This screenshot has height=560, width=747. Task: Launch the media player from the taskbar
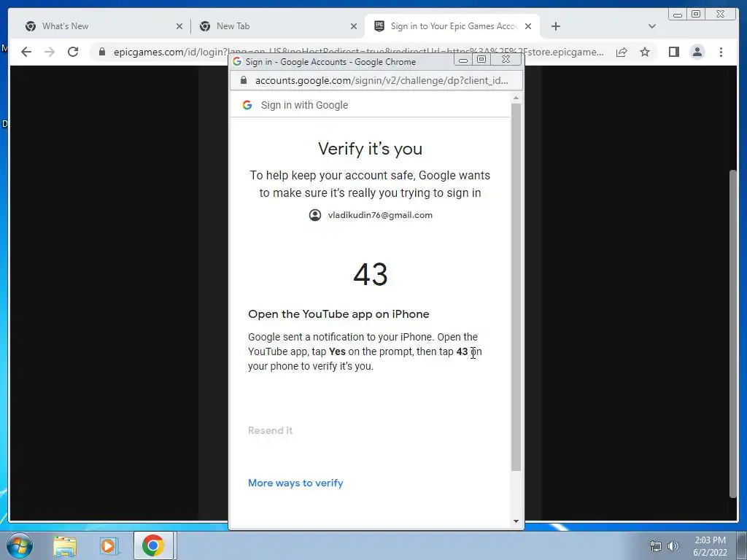[x=109, y=545]
